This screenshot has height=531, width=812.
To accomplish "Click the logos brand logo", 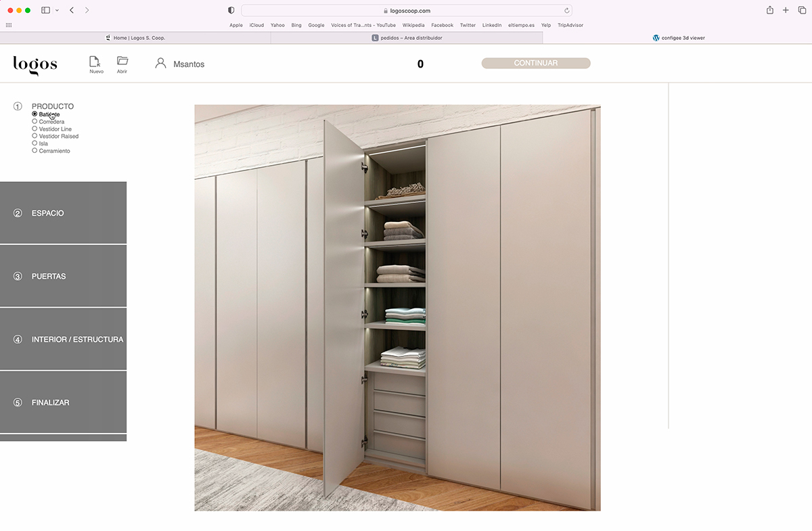I will pos(35,65).
